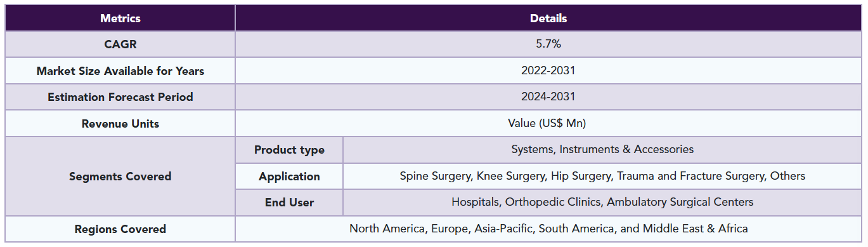The height and width of the screenshot is (247, 868).
Task: Click the North America regions list
Action: pyautogui.click(x=548, y=229)
